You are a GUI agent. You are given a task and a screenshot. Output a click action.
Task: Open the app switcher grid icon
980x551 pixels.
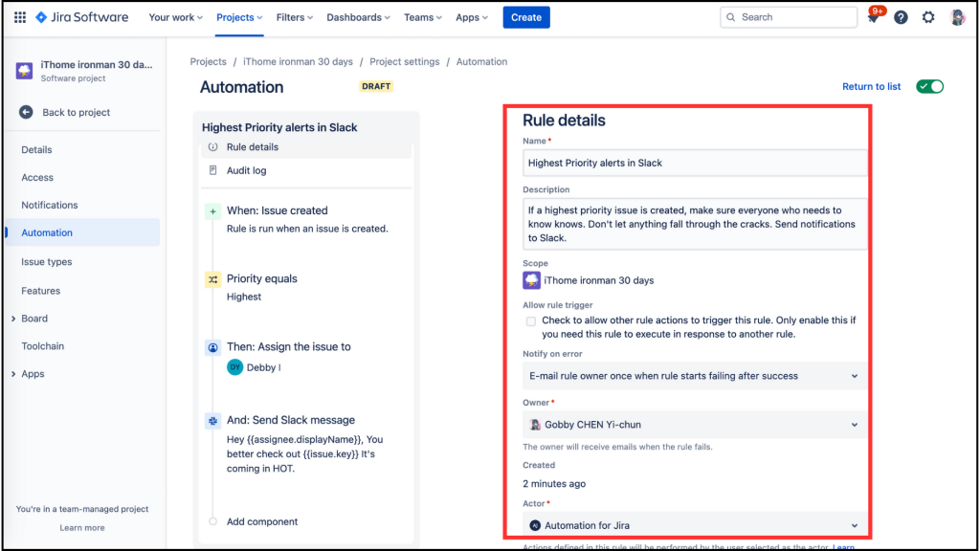(x=20, y=17)
